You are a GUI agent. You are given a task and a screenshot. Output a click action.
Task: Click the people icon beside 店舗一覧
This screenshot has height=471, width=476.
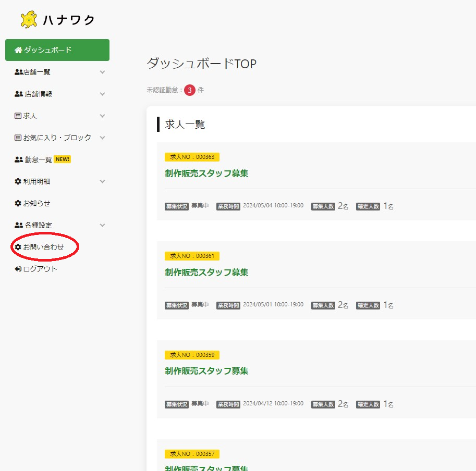click(x=18, y=72)
